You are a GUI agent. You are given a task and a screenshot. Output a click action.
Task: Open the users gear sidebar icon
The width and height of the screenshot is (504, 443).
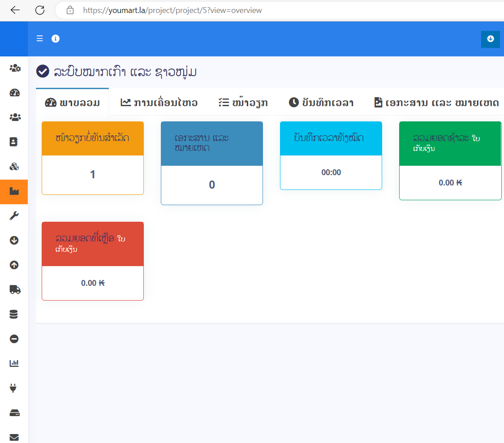coord(15,68)
